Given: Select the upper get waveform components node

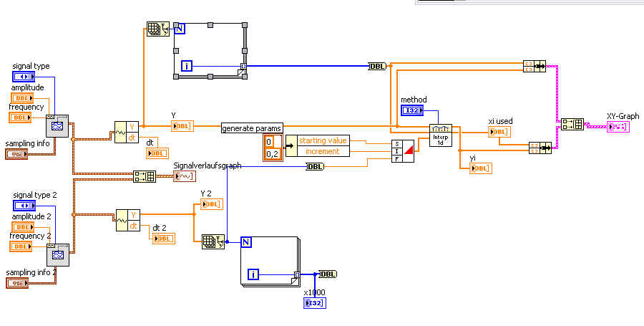Looking at the screenshot, I should pyautogui.click(x=127, y=132).
